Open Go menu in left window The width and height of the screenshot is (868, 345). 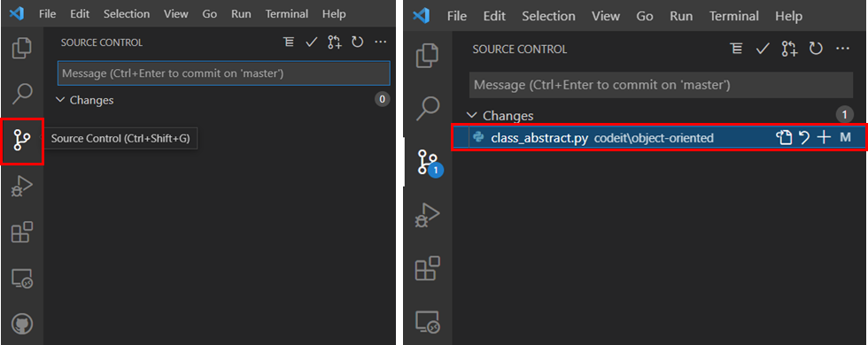[x=209, y=14]
